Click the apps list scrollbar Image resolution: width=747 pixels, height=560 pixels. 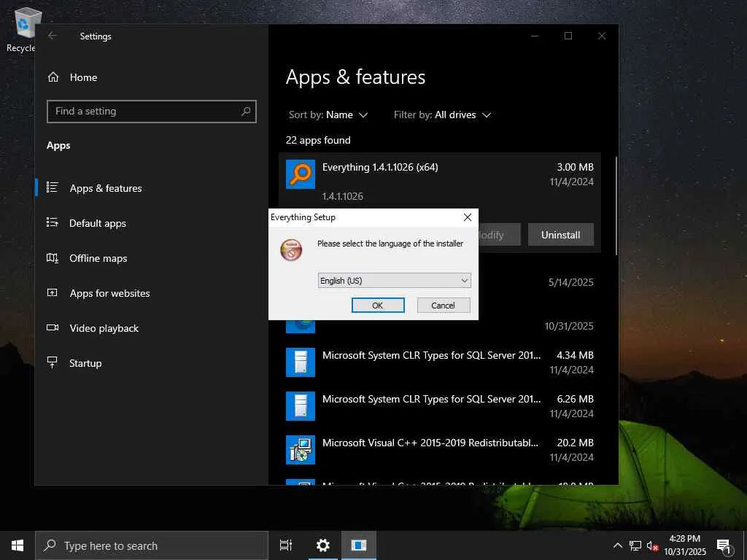coord(616,206)
